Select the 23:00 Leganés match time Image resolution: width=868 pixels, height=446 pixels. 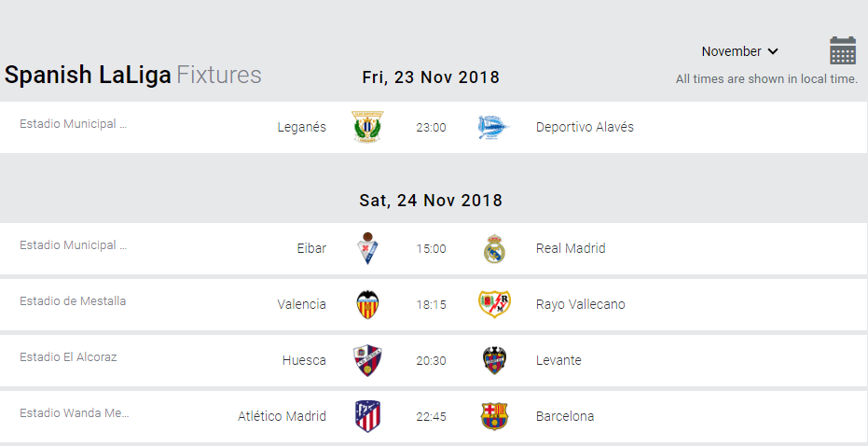[431, 128]
